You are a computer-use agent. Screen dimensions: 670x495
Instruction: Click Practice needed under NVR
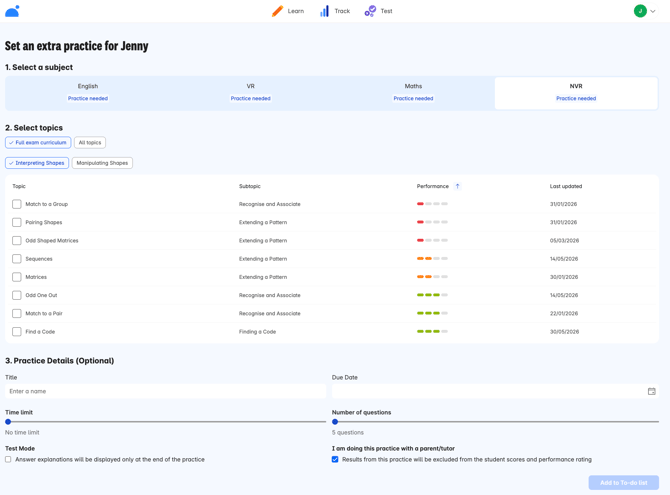576,98
